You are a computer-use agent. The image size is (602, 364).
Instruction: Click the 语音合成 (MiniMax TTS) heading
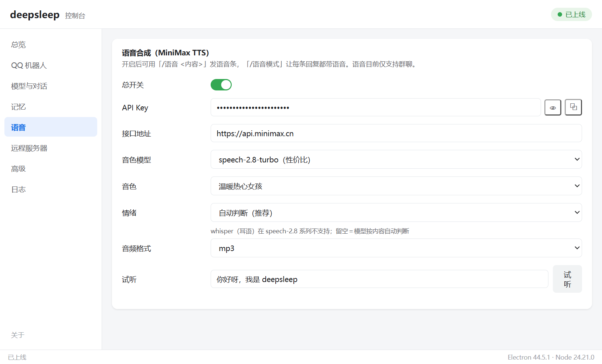(166, 53)
